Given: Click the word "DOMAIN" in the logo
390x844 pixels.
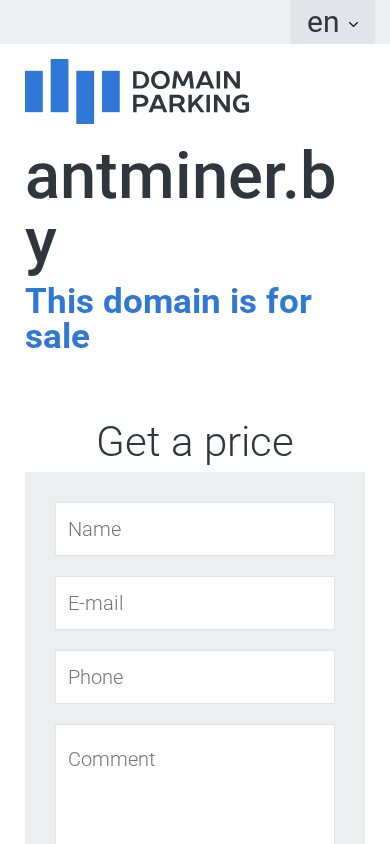Looking at the screenshot, I should click(x=186, y=80).
